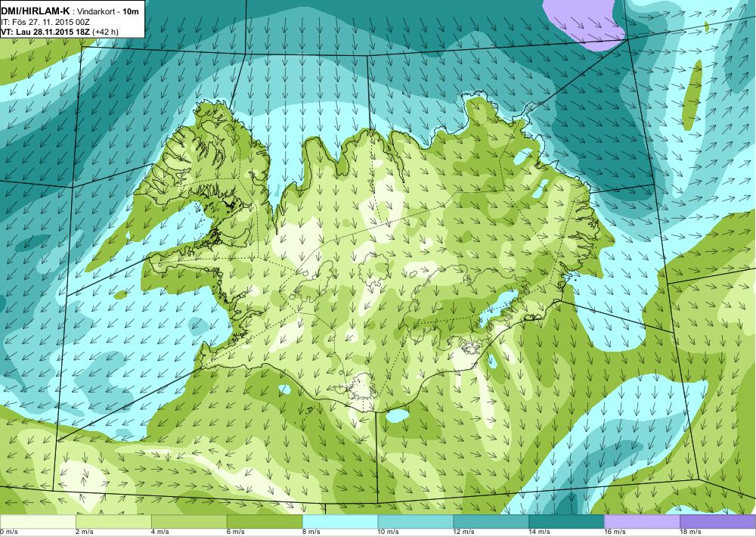Click the 0-2 m/s pale legend swatch
756x537 pixels.
38,522
